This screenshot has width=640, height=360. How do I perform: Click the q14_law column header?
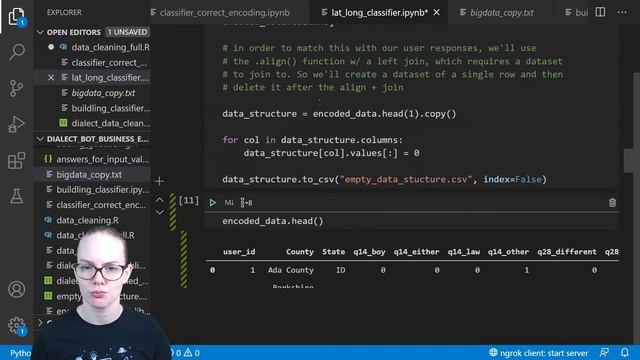464,252
